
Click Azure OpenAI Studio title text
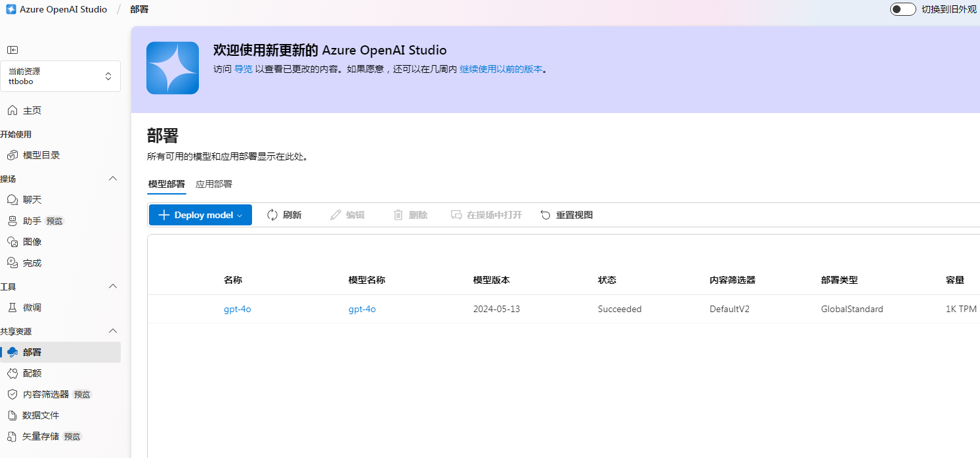pos(64,9)
